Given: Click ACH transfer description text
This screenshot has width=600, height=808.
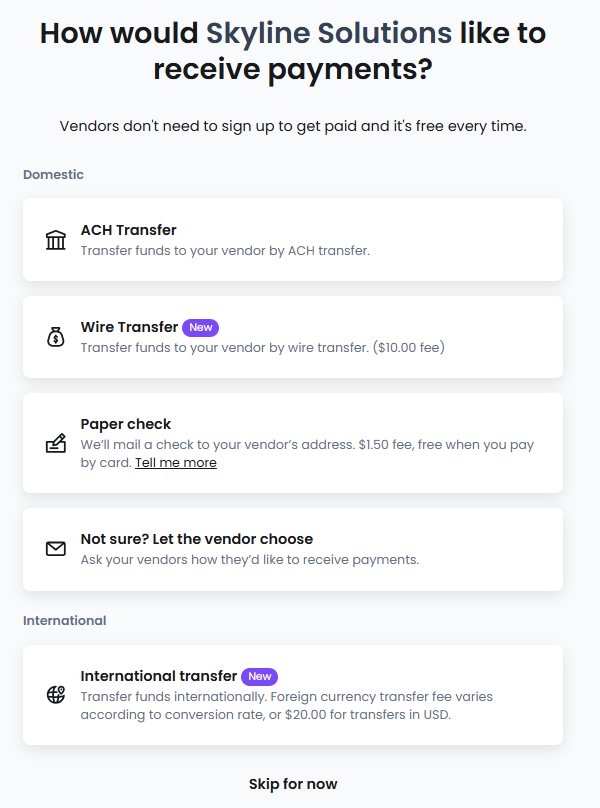Looking at the screenshot, I should pyautogui.click(x=225, y=250).
